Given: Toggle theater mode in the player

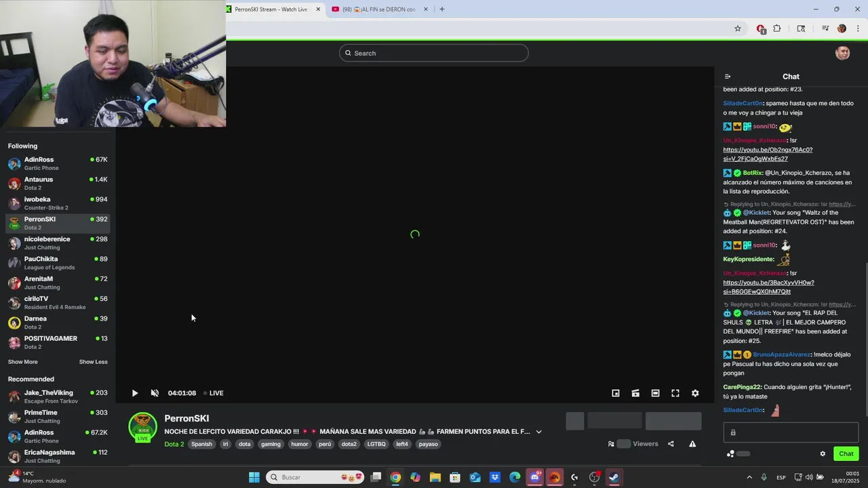Looking at the screenshot, I should pos(655,393).
